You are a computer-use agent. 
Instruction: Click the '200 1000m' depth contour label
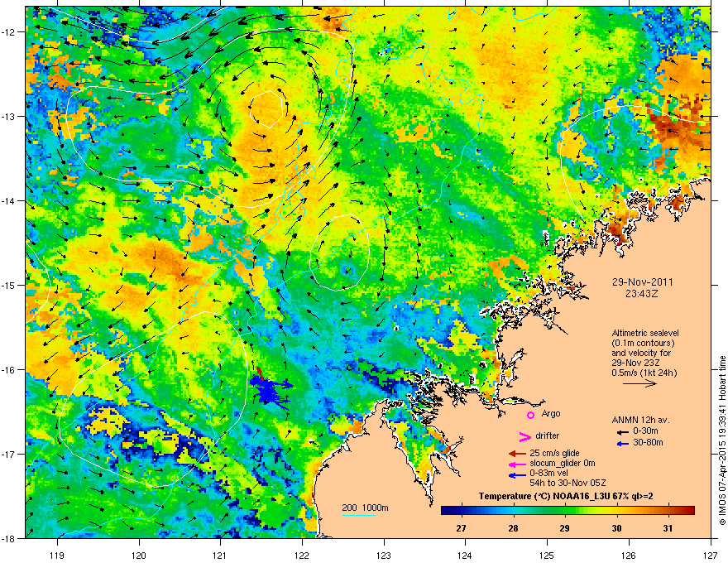click(366, 508)
